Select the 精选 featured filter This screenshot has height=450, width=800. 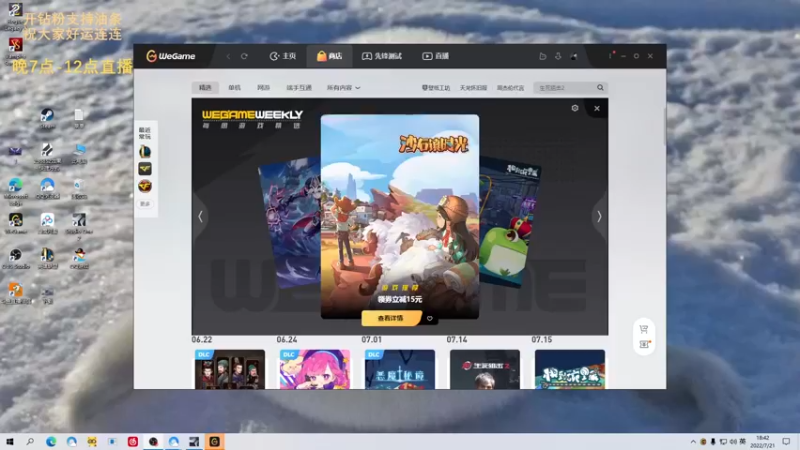(205, 88)
